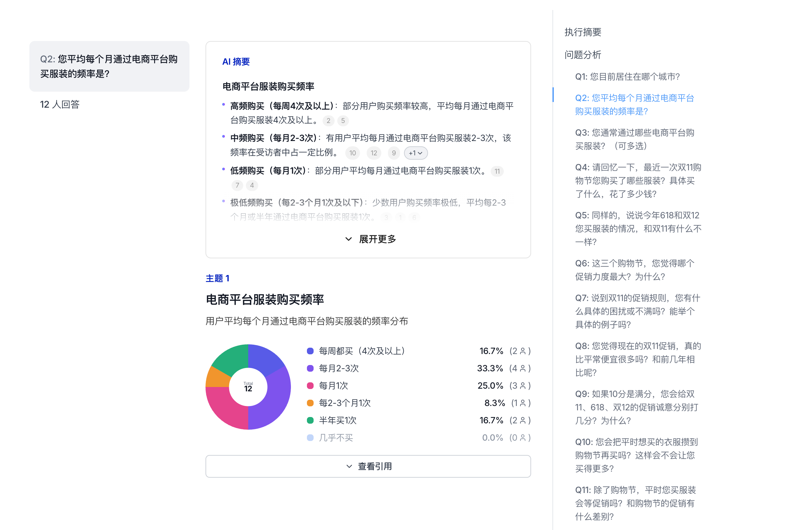Click the 每月2-3次 purple legend dot
Image resolution: width=812 pixels, height=530 pixels.
310,368
